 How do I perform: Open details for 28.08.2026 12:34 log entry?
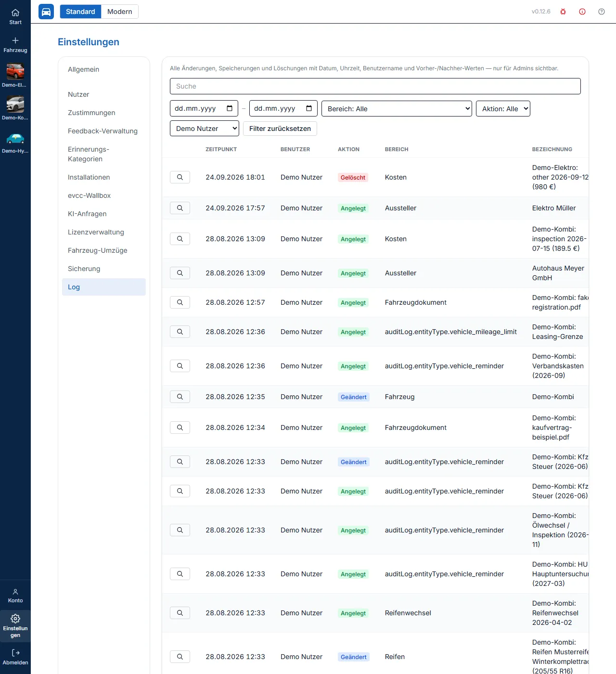tap(180, 428)
